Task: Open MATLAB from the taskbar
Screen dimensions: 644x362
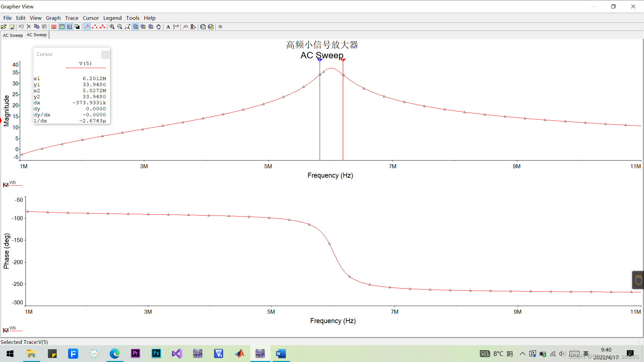Action: 239,354
